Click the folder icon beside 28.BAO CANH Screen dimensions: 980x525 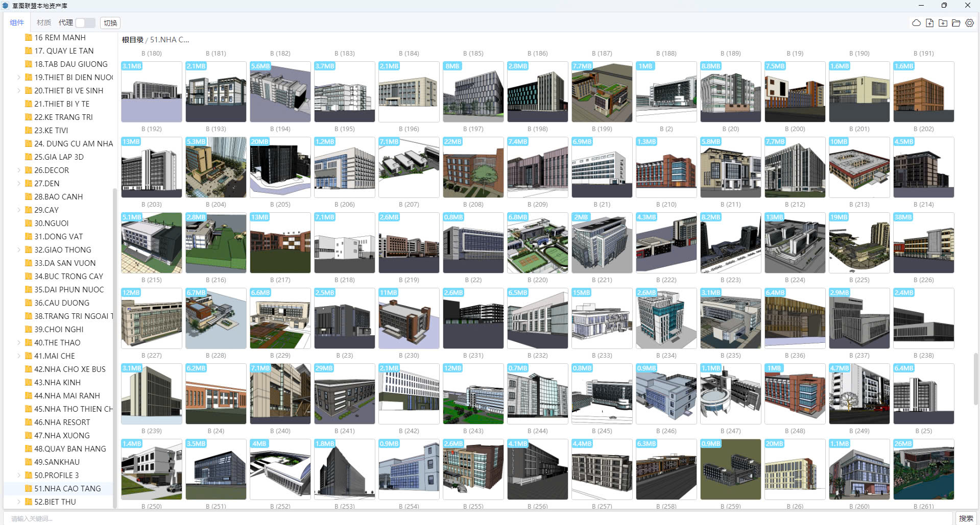(29, 197)
